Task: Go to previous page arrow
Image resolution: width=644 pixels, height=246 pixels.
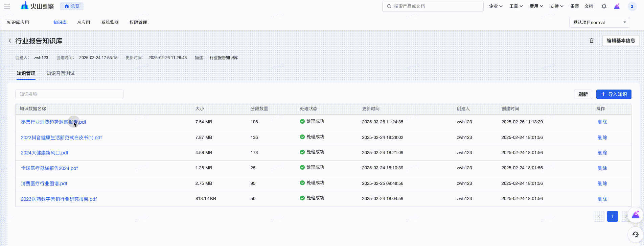Action: point(599,216)
